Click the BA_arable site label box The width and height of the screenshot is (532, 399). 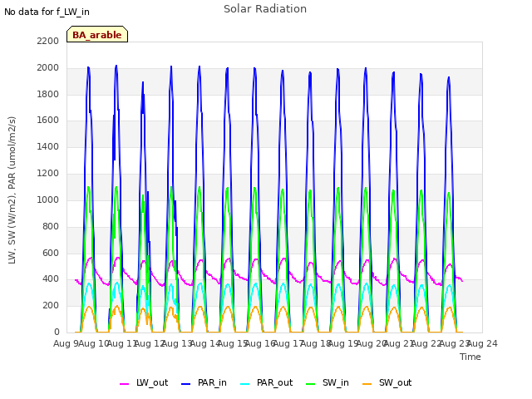click(x=97, y=34)
